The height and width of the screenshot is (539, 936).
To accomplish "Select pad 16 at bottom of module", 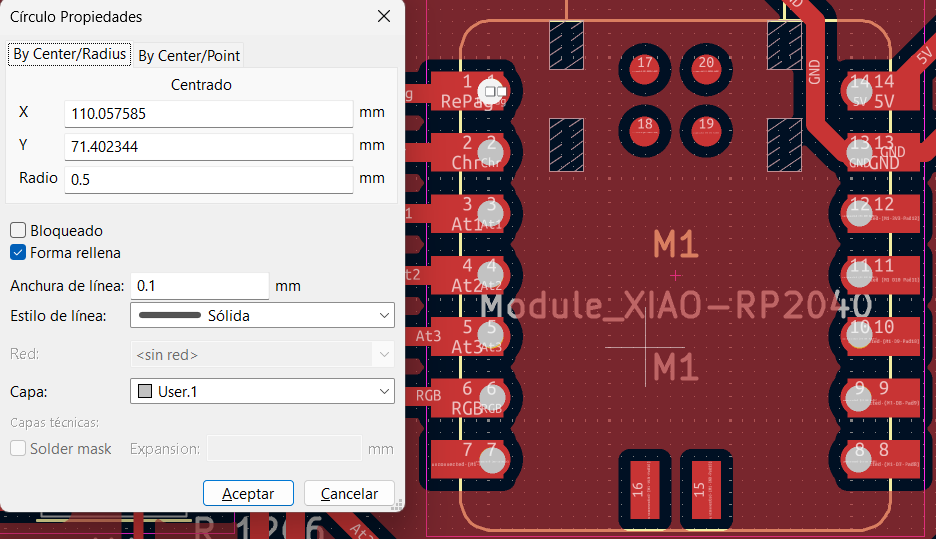I will tap(645, 489).
